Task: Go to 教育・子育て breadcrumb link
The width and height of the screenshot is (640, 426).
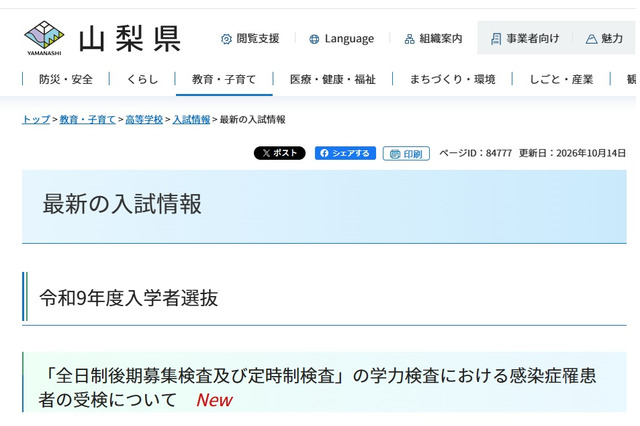Action: coord(87,120)
